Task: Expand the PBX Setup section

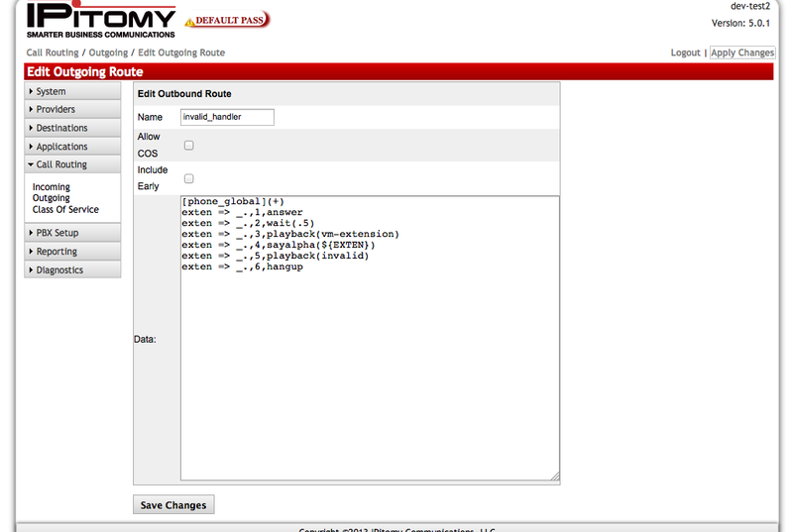Action: pyautogui.click(x=72, y=233)
